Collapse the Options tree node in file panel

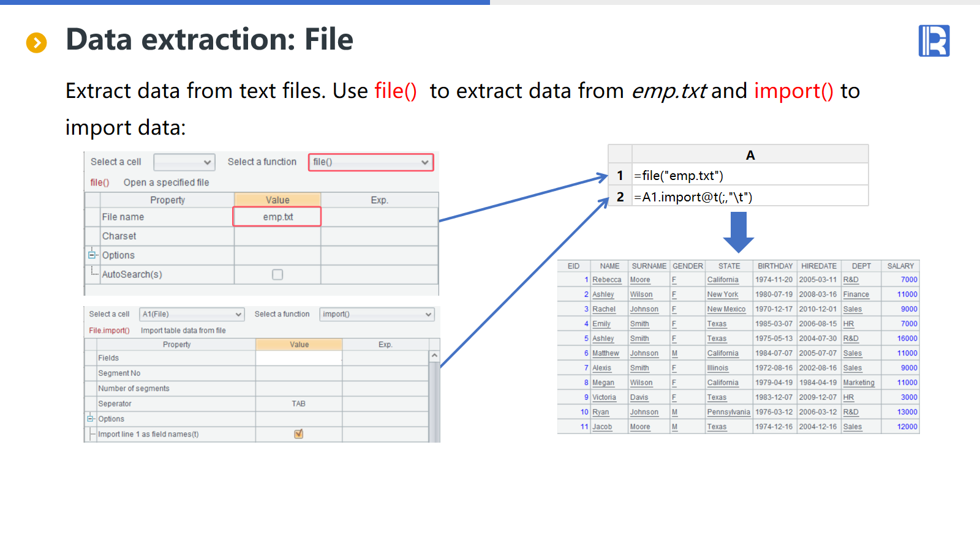[92, 255]
